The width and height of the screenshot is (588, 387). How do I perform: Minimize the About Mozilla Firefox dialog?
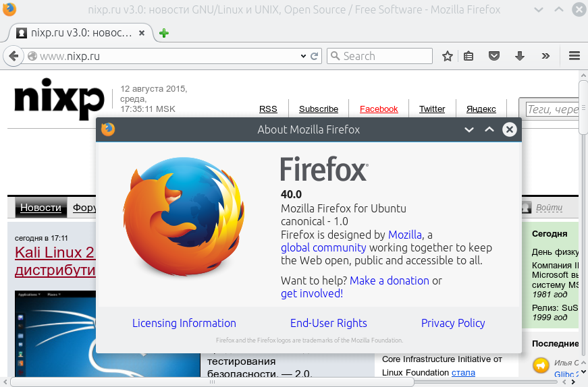pyautogui.click(x=469, y=129)
